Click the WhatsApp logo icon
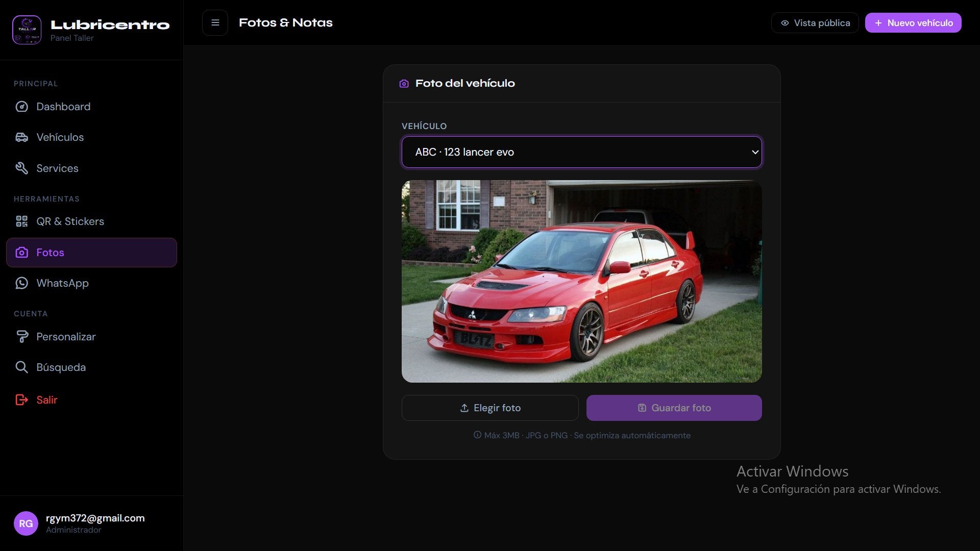This screenshot has height=551, width=980. click(21, 283)
